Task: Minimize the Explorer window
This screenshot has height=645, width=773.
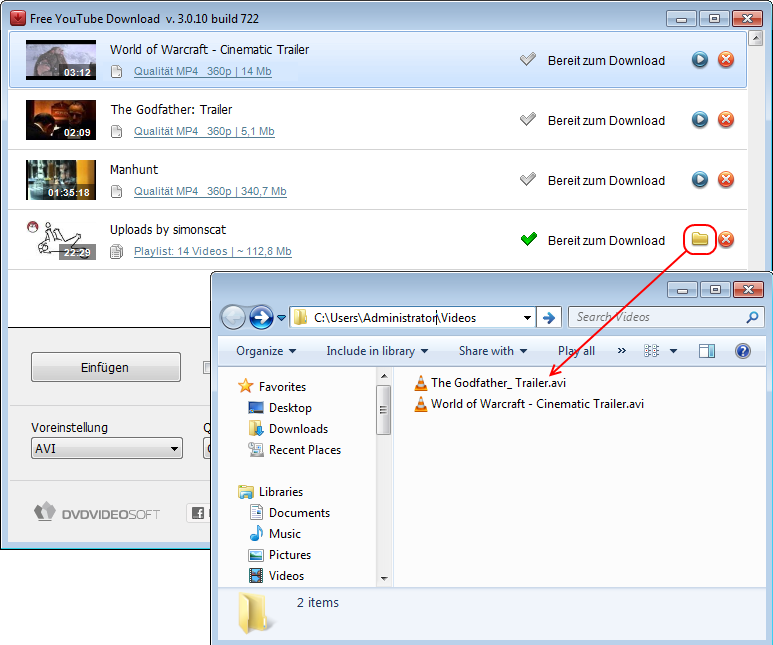Action: tap(682, 290)
